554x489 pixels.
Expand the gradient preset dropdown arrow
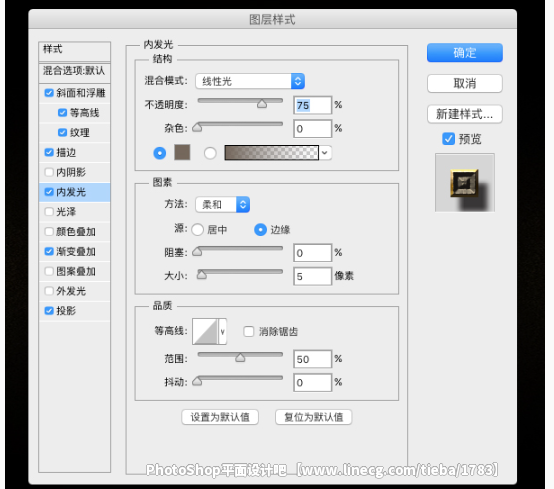(325, 153)
